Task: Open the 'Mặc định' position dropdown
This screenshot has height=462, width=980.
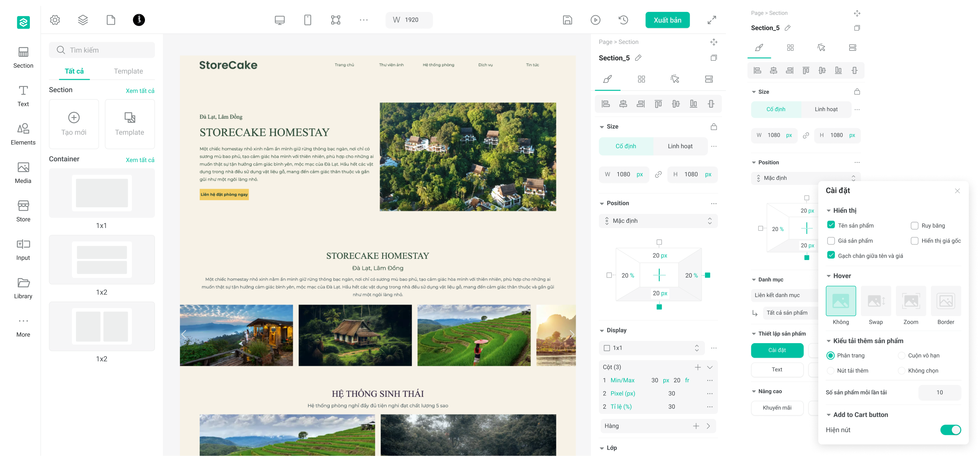Action: [658, 221]
